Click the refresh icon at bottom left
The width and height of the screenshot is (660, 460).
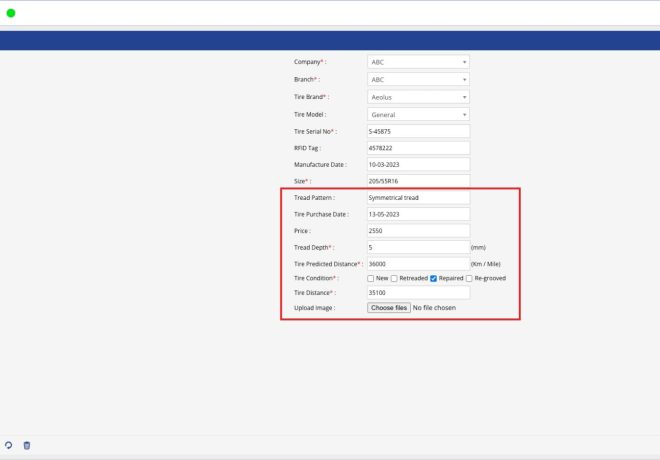tap(9, 445)
